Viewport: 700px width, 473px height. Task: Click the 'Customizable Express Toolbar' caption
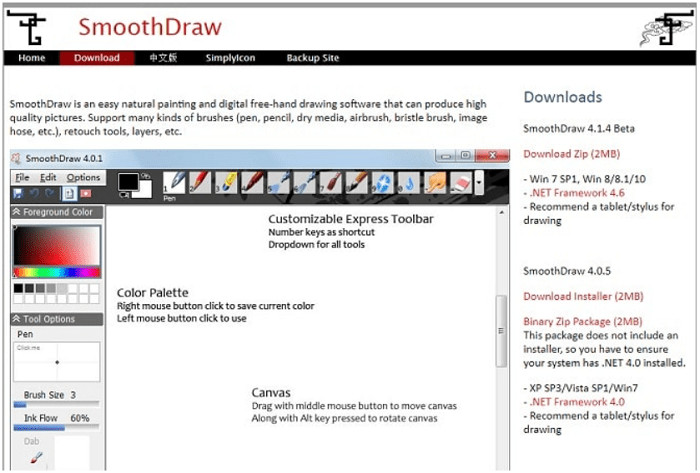350,219
